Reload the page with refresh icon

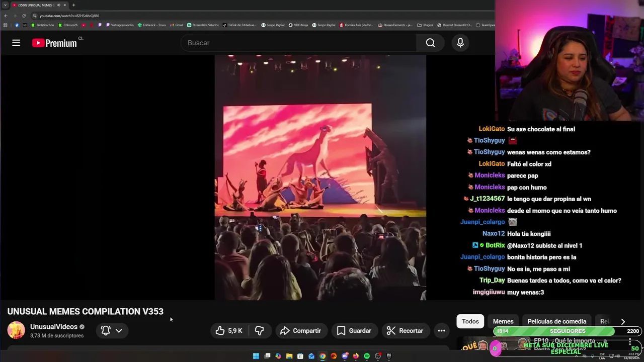pyautogui.click(x=23, y=16)
